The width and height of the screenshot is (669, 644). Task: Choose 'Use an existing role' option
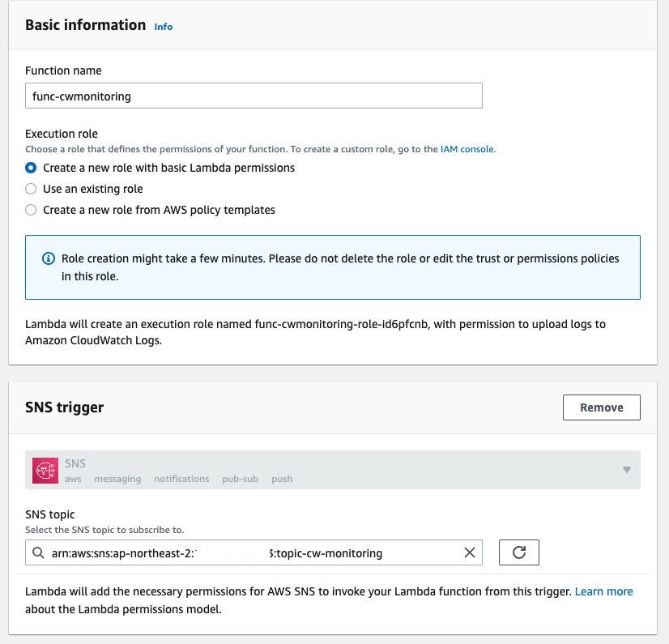coord(31,189)
